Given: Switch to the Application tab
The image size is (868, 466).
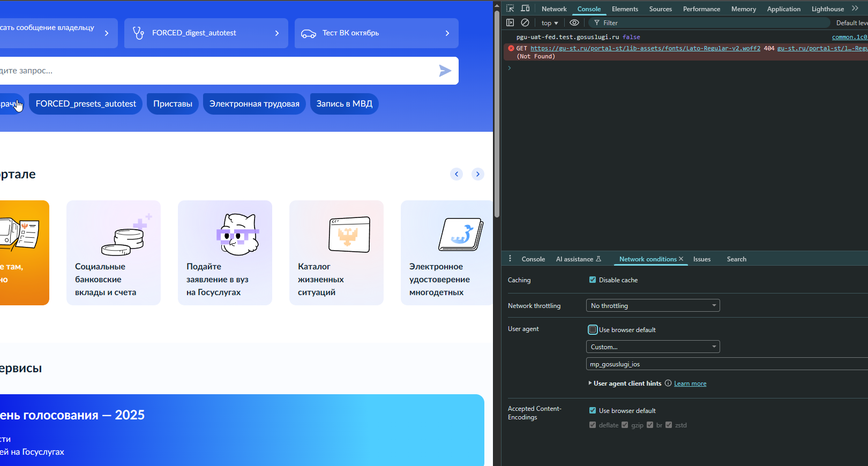Looking at the screenshot, I should click(783, 9).
